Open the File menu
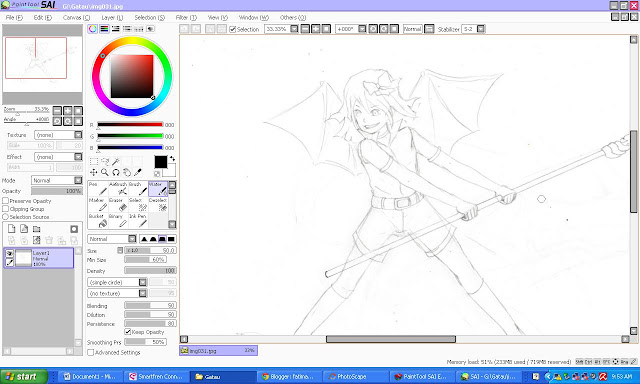Screen dimensions: 640x384 tap(14, 18)
